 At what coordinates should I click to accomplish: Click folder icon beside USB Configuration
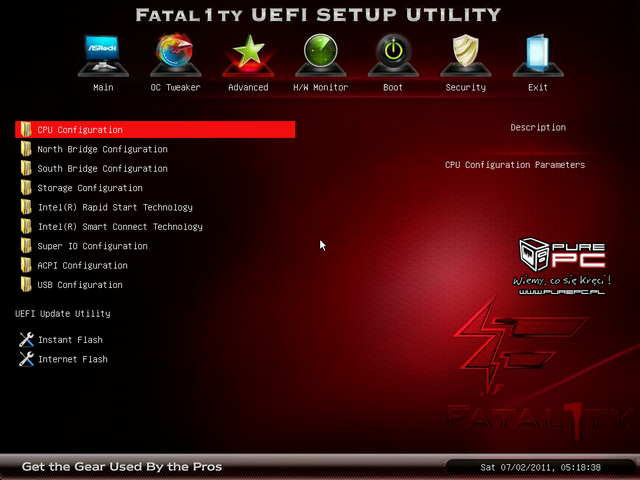(x=26, y=284)
